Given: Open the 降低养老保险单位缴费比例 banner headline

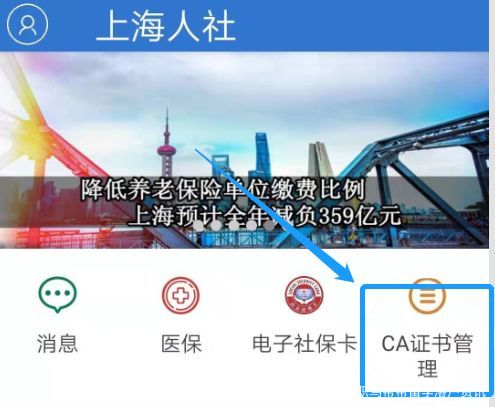Looking at the screenshot, I should pos(223,190).
